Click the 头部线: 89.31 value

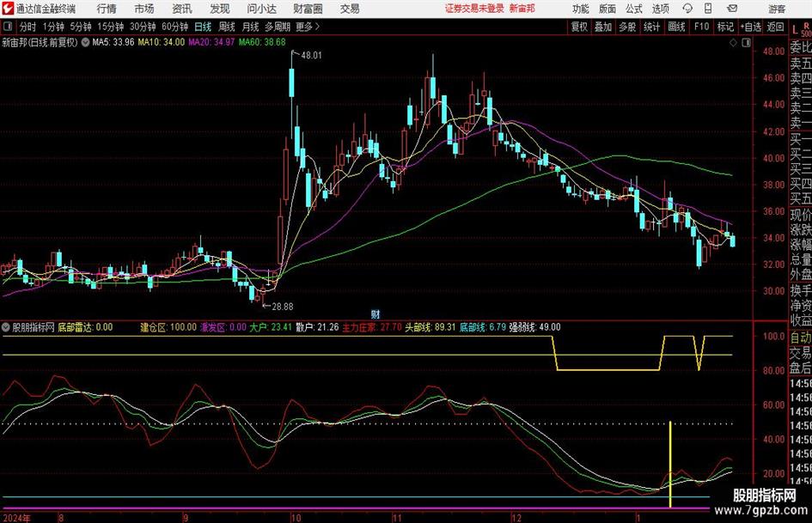[430, 327]
